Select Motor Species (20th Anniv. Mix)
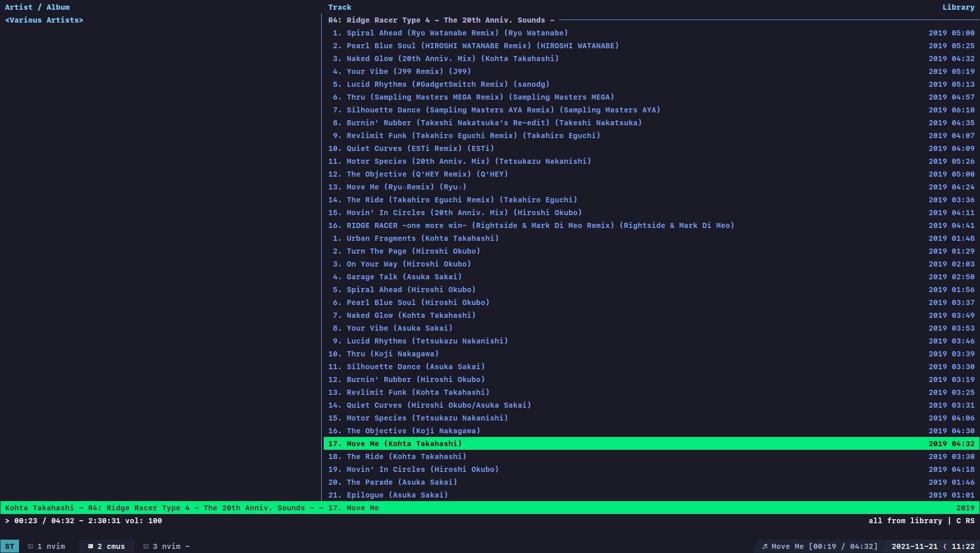980x553 pixels. tap(652, 161)
